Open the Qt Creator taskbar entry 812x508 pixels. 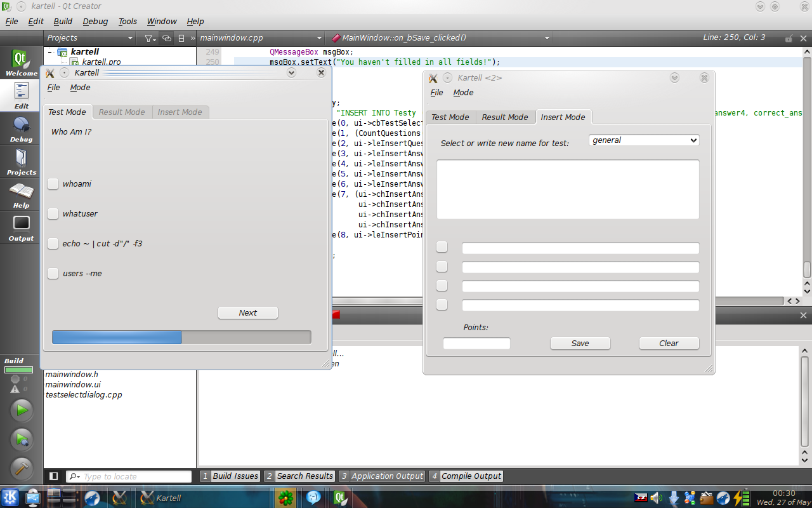click(x=340, y=497)
